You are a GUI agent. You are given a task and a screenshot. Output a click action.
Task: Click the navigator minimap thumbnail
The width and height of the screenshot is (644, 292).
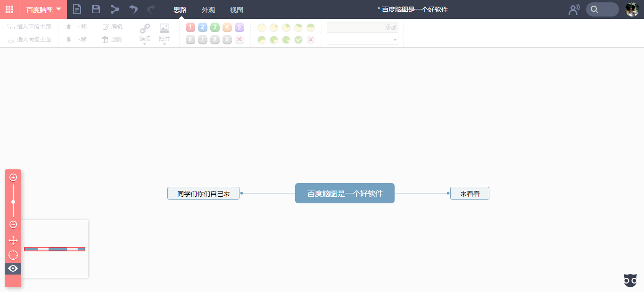55,249
